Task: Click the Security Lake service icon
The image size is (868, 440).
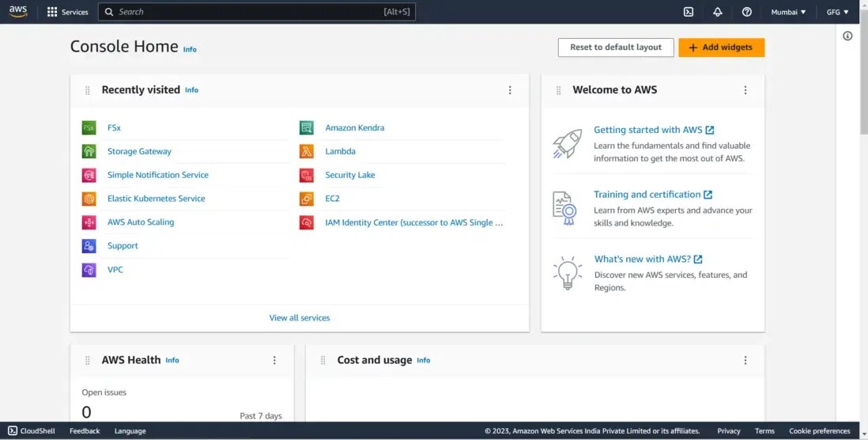Action: coord(307,175)
